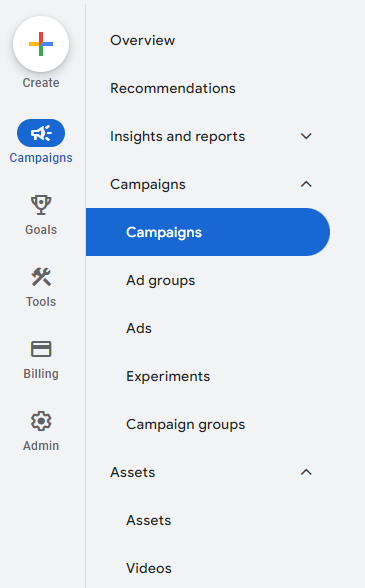Screen dimensions: 365x588
Task: Collapse the Campaigns section chevron
Action: tap(306, 184)
